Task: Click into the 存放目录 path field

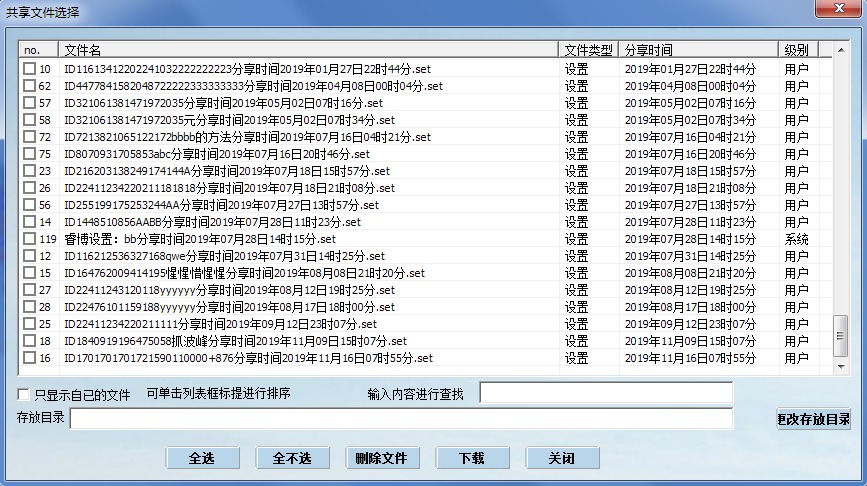Action: pyautogui.click(x=400, y=419)
